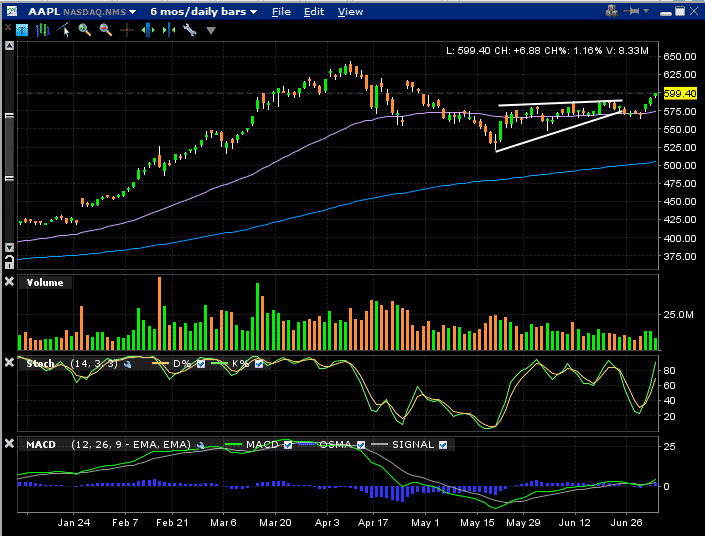
Task: Select the blue text annotation tool
Action: 22,31
